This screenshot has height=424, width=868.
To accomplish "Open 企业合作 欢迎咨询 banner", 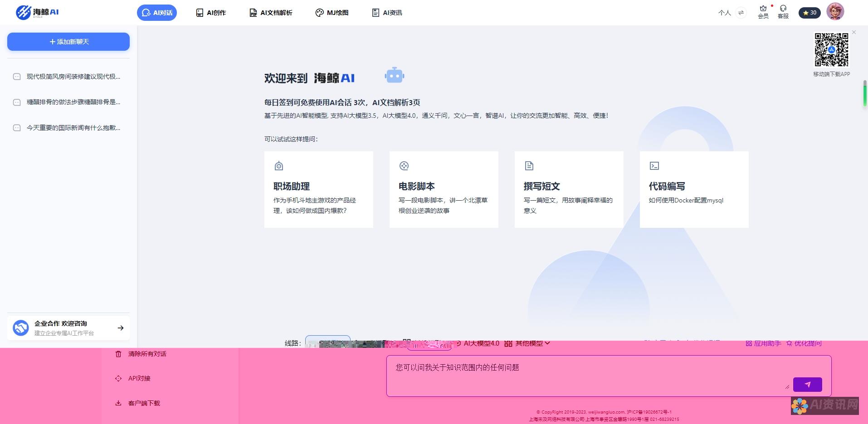I will [x=68, y=328].
